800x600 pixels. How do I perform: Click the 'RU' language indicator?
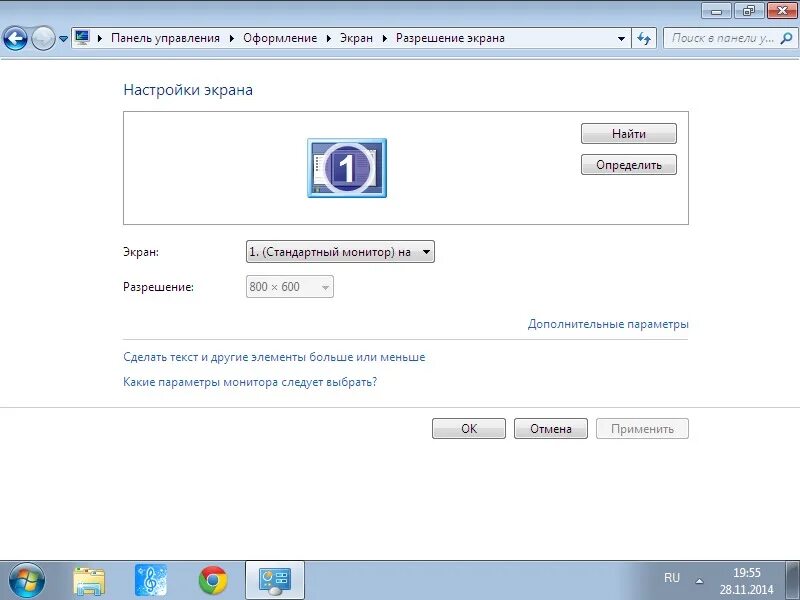pos(672,578)
